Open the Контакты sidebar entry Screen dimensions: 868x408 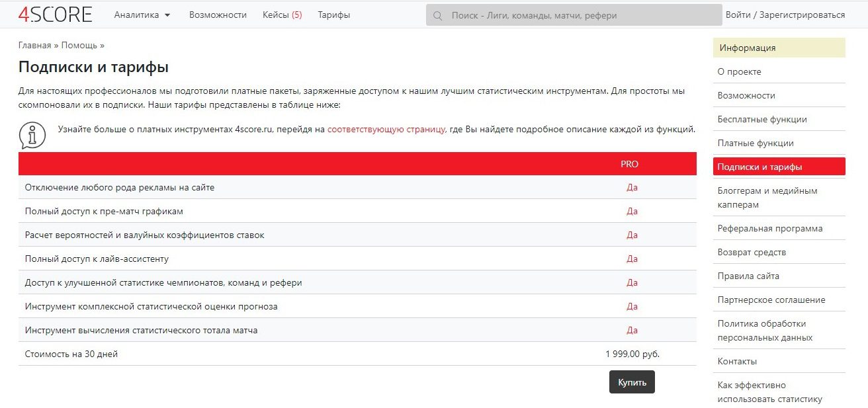pos(736,361)
